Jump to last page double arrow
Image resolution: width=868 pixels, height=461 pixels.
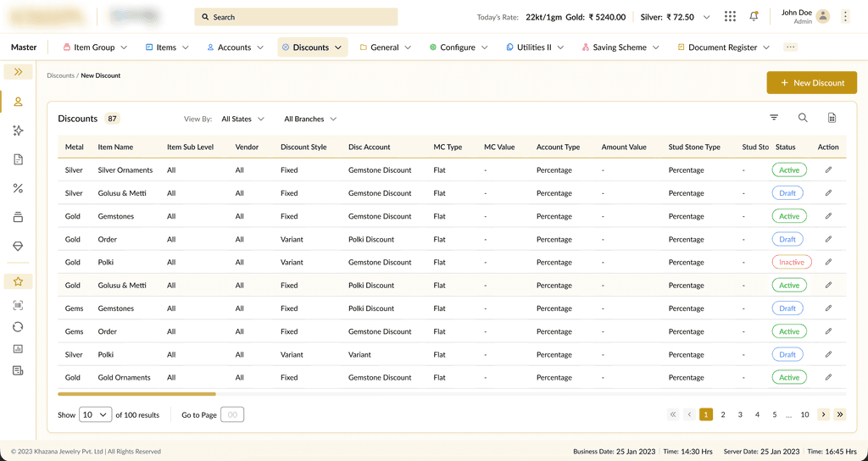840,414
